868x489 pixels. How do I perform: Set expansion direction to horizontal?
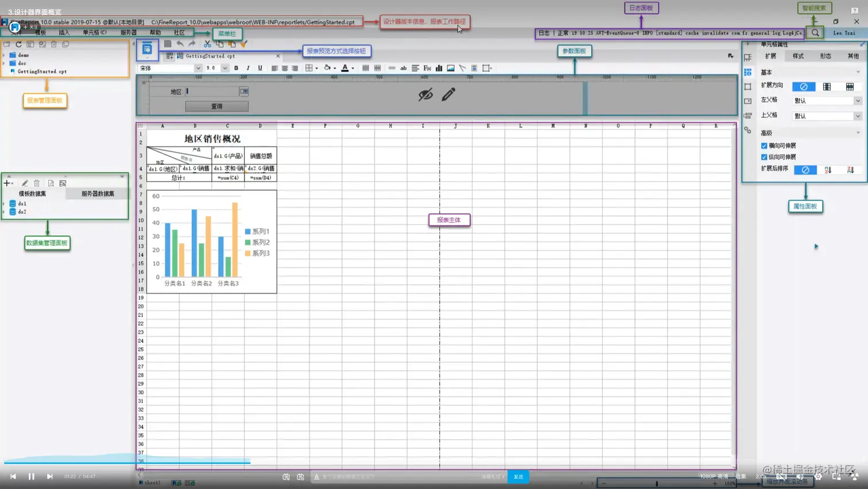pos(850,86)
